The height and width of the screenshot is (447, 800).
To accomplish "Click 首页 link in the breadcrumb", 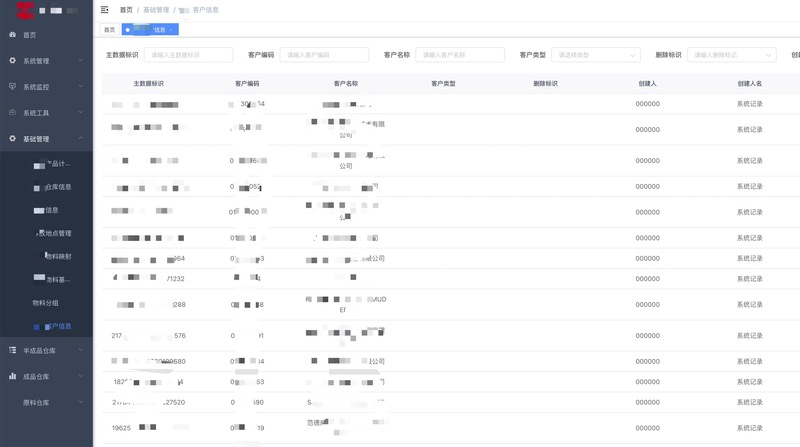I will (125, 9).
